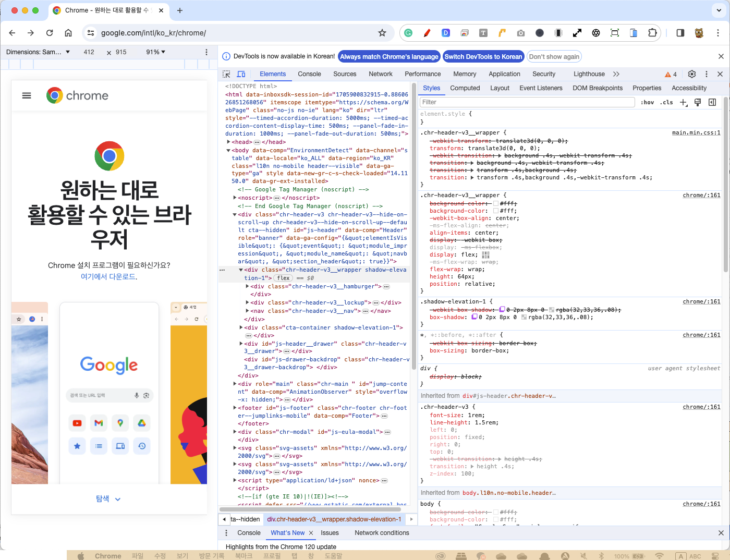
Task: Reload the page
Action: pos(50,33)
